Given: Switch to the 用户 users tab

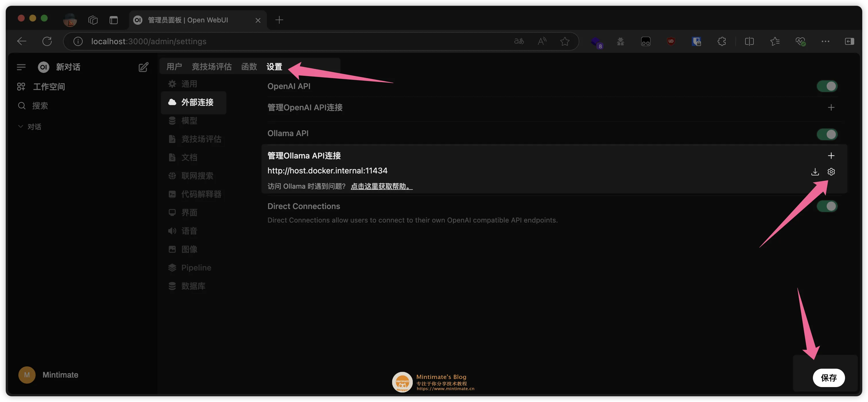Looking at the screenshot, I should [x=174, y=67].
